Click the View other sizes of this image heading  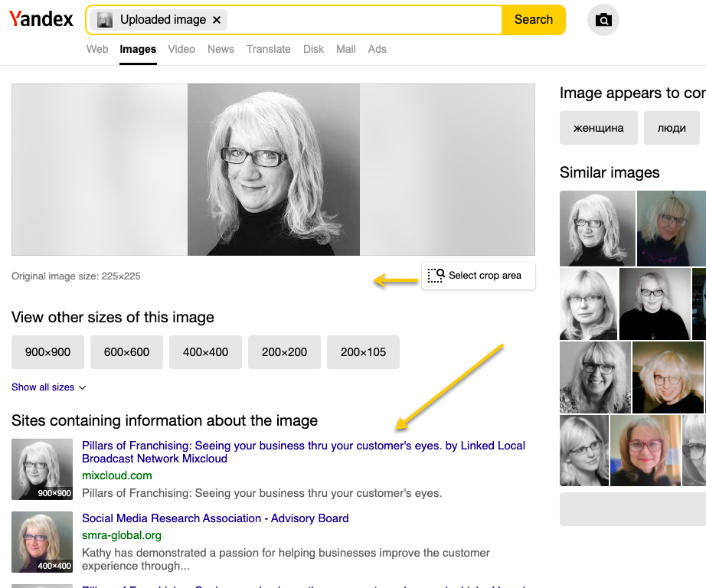coord(113,317)
